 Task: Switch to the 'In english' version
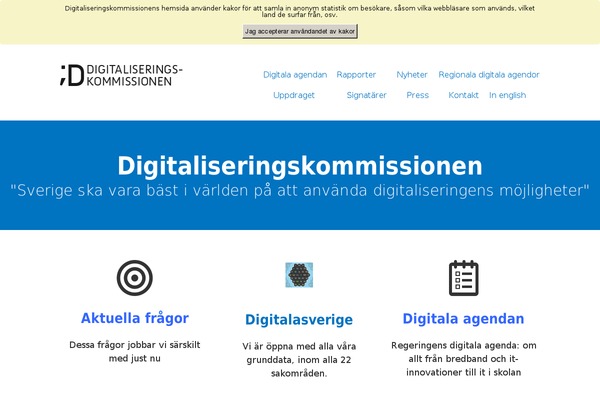tap(507, 95)
